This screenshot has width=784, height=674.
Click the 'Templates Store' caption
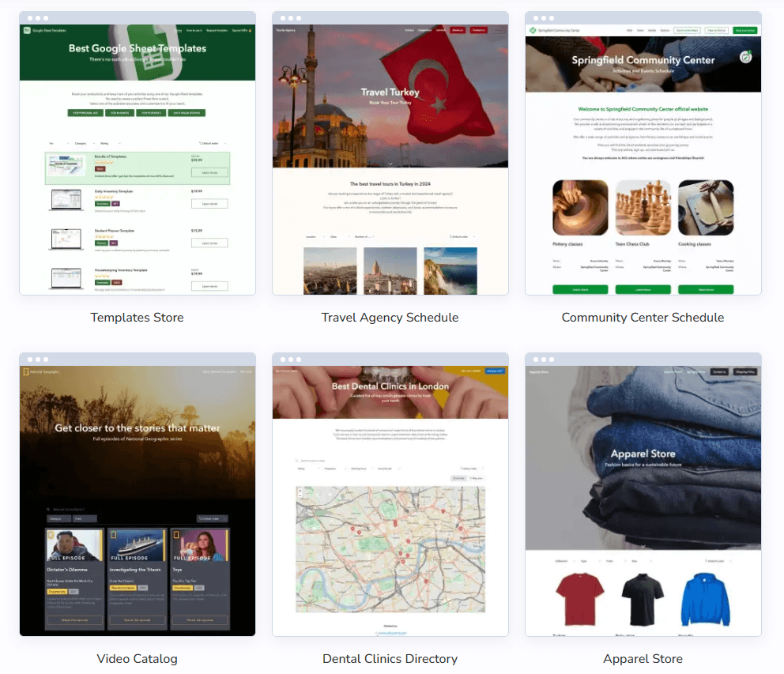click(137, 318)
